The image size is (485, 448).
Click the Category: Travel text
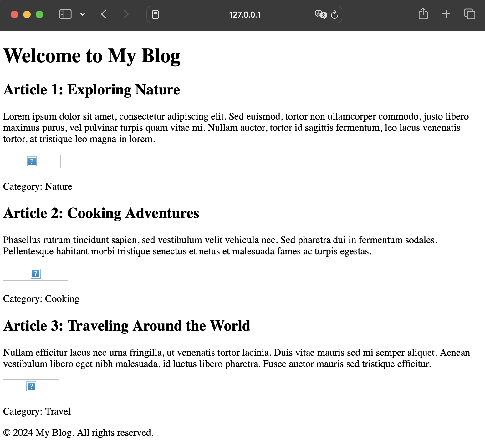[x=37, y=411]
